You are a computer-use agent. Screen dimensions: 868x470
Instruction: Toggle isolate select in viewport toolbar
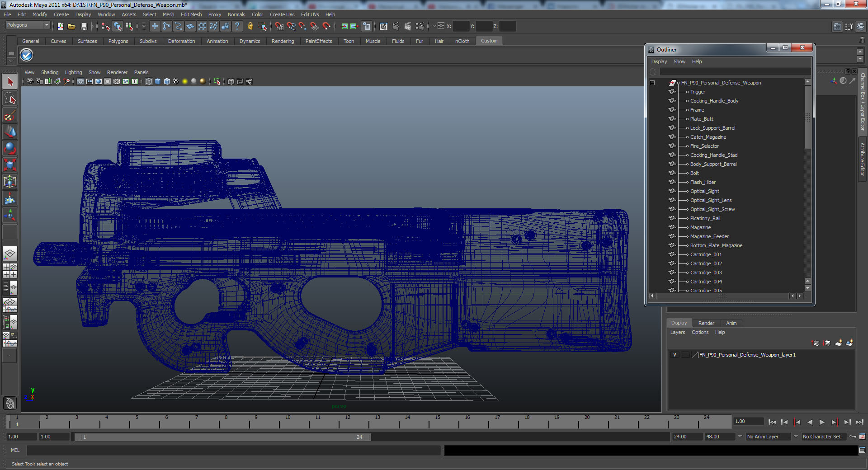click(x=217, y=81)
